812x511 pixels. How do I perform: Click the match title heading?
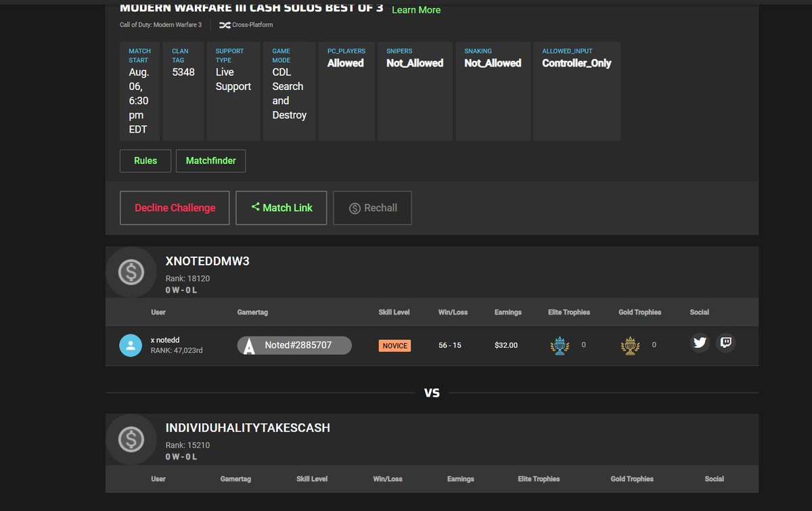(x=252, y=8)
